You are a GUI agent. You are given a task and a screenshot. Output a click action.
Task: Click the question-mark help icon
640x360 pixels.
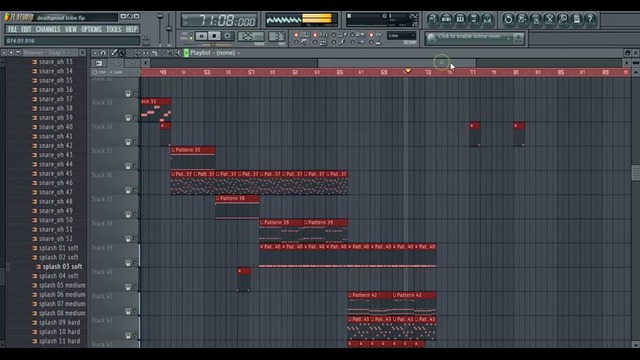click(590, 19)
